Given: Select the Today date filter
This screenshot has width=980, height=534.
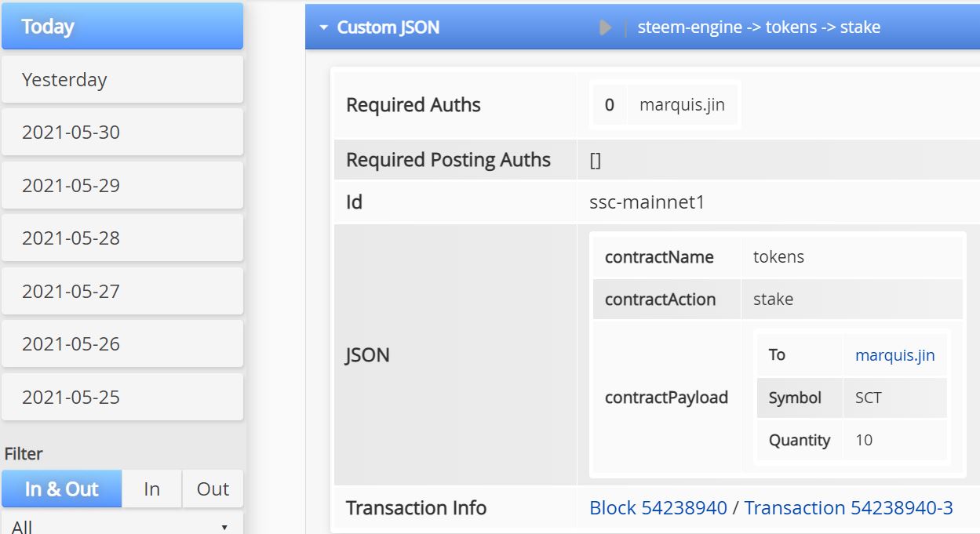Looking at the screenshot, I should tap(122, 27).
